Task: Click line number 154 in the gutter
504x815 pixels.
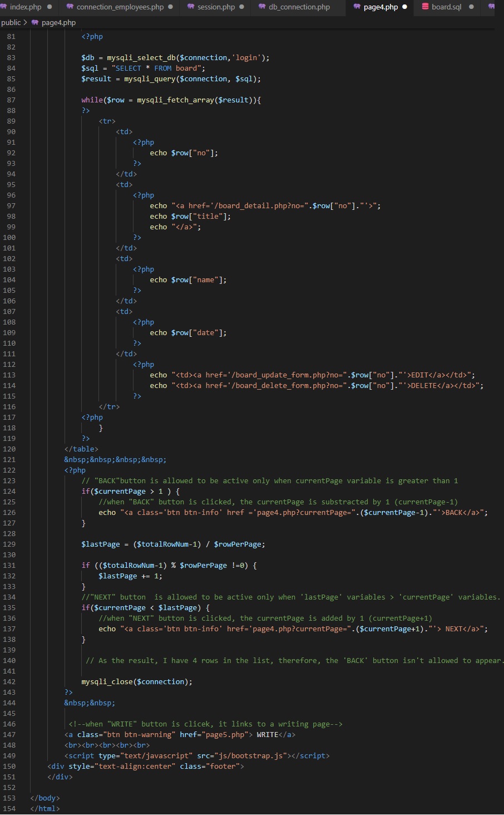Action: point(9,809)
